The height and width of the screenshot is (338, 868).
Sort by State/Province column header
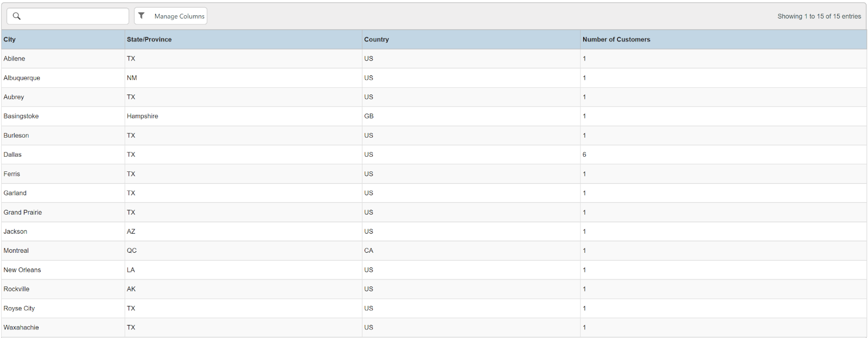[x=149, y=40]
